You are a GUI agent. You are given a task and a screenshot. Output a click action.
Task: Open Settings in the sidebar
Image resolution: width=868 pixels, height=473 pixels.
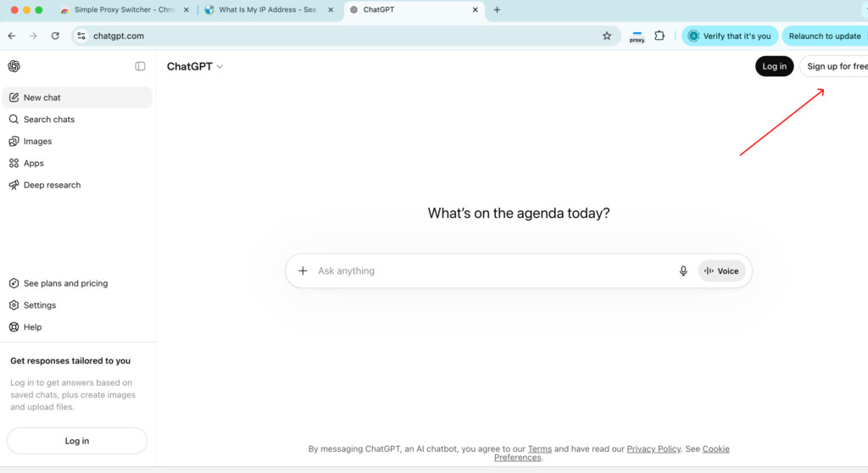[77, 305]
